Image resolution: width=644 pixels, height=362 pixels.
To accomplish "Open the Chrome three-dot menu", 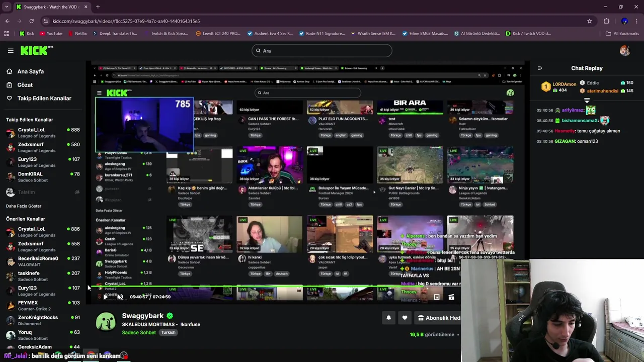I will [x=637, y=21].
